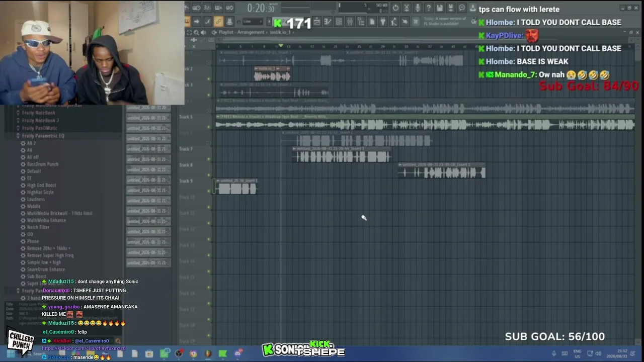Click the render export icon beside save

click(x=451, y=8)
